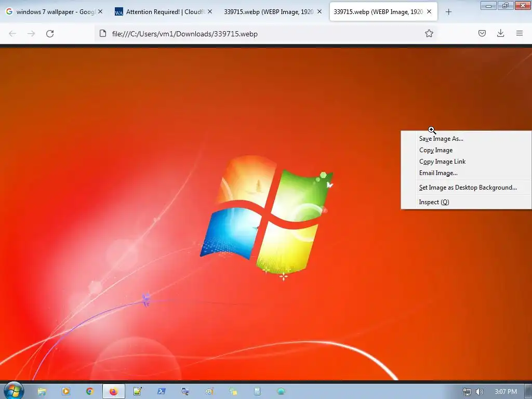The width and height of the screenshot is (532, 399).
Task: Open File Explorer from the taskbar
Action: coord(42,392)
